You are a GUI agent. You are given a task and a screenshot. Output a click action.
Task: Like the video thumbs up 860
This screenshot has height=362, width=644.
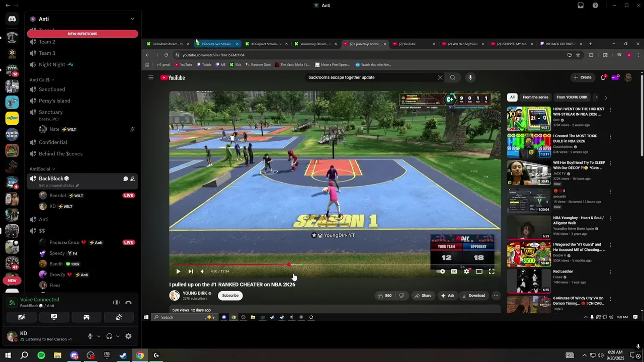pos(385,296)
